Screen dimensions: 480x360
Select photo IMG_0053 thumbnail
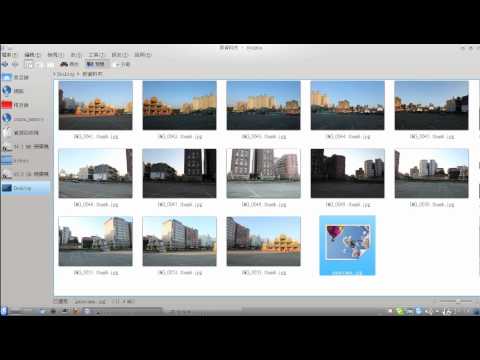(264, 241)
